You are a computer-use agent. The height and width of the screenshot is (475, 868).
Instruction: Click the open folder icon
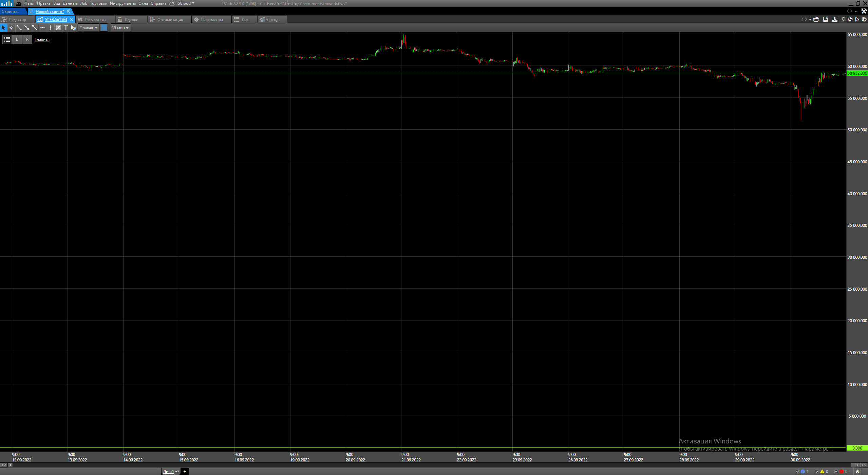click(816, 19)
